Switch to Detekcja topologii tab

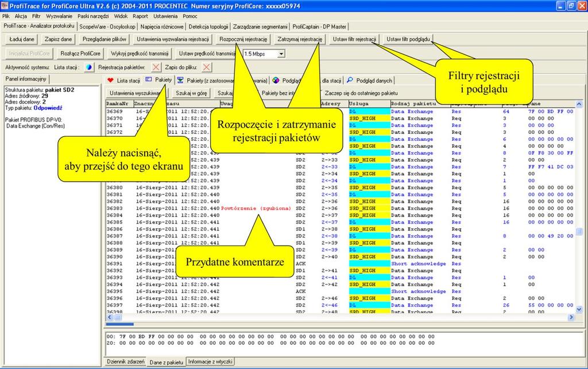point(208,26)
